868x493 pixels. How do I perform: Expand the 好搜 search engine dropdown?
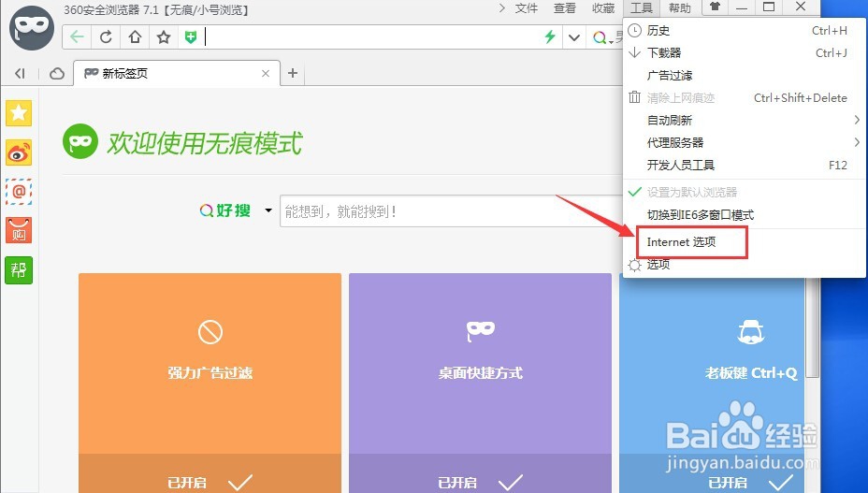(x=268, y=210)
